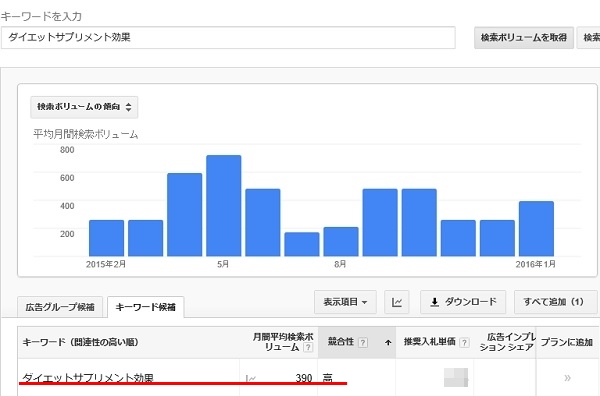The width and height of the screenshot is (600, 396).
Task: Click 広告インプレッション シェア column header
Action: [507, 342]
